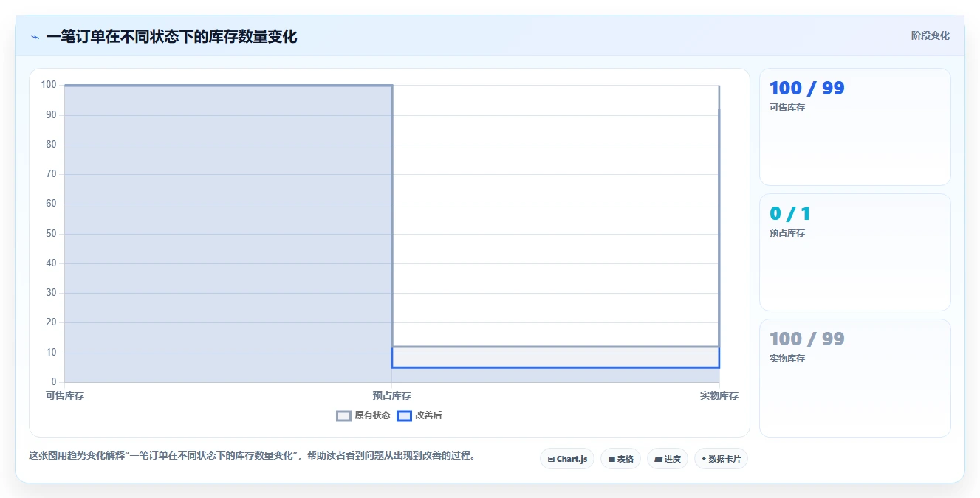Viewport: 980px width, 498px height.
Task: Click the description text below the chart
Action: click(x=251, y=456)
